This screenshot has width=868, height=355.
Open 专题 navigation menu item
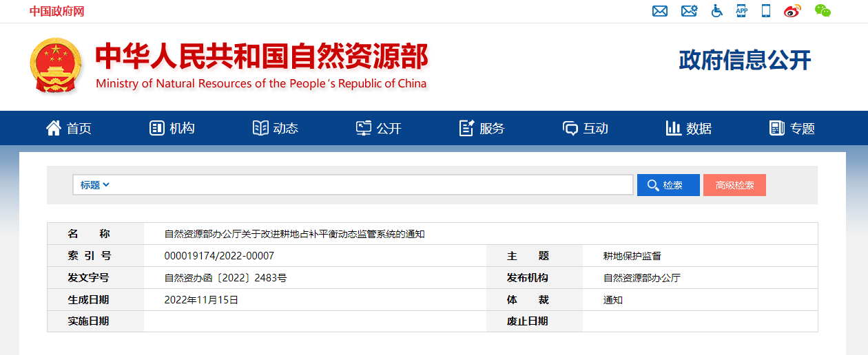[x=802, y=129]
